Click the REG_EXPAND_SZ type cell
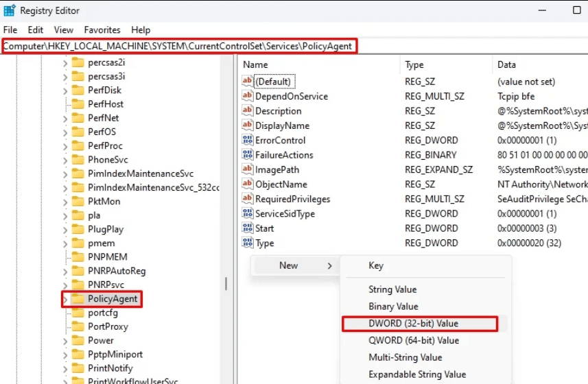The height and width of the screenshot is (384, 588). point(438,169)
